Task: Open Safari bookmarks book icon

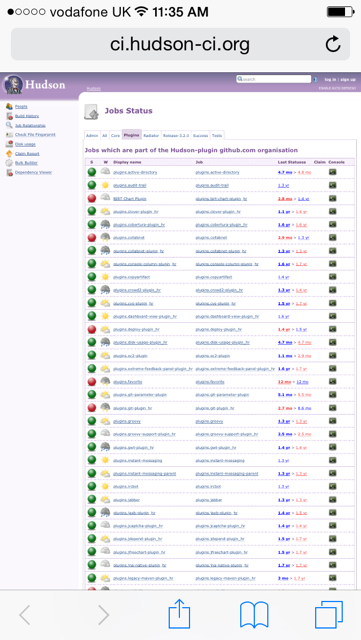Action: (254, 615)
